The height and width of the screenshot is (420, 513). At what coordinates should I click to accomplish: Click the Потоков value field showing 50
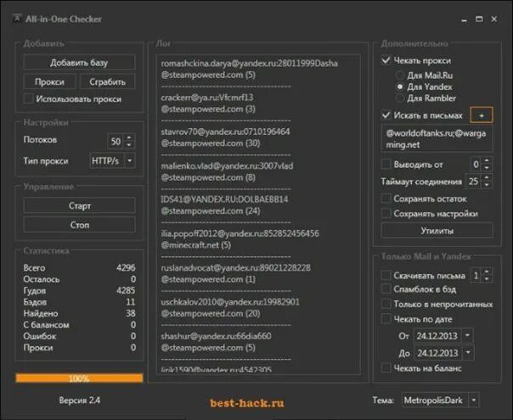click(116, 142)
